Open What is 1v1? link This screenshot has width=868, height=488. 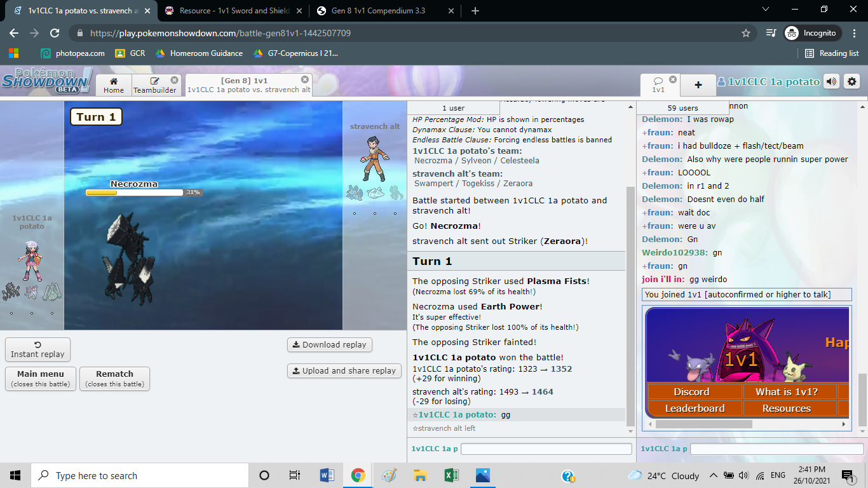click(787, 391)
